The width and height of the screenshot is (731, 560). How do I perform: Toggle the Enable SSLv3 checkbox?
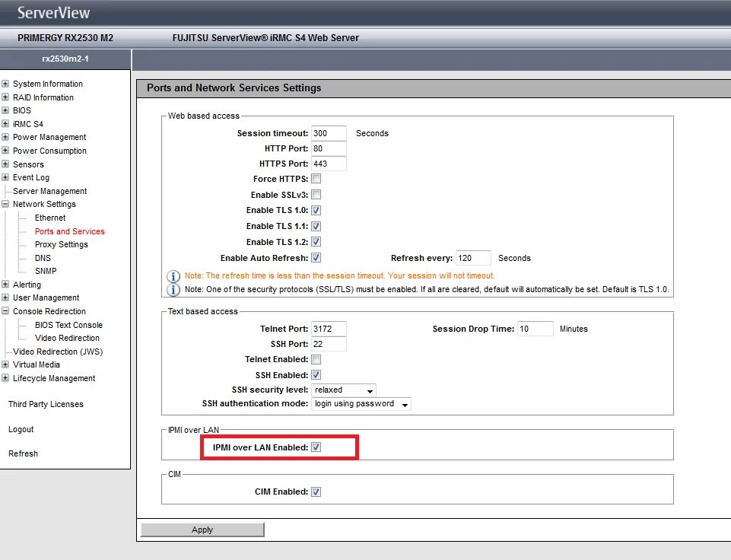pos(316,195)
